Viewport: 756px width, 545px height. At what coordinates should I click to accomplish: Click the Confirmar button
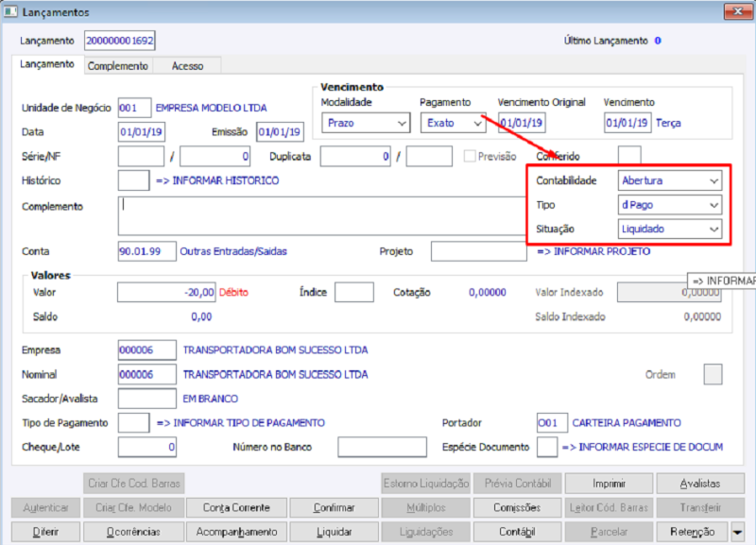click(x=335, y=507)
